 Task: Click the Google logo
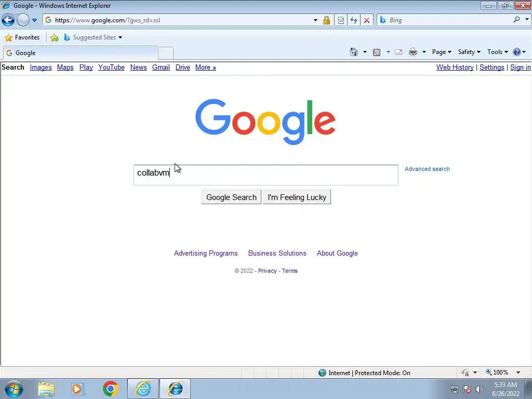(265, 122)
